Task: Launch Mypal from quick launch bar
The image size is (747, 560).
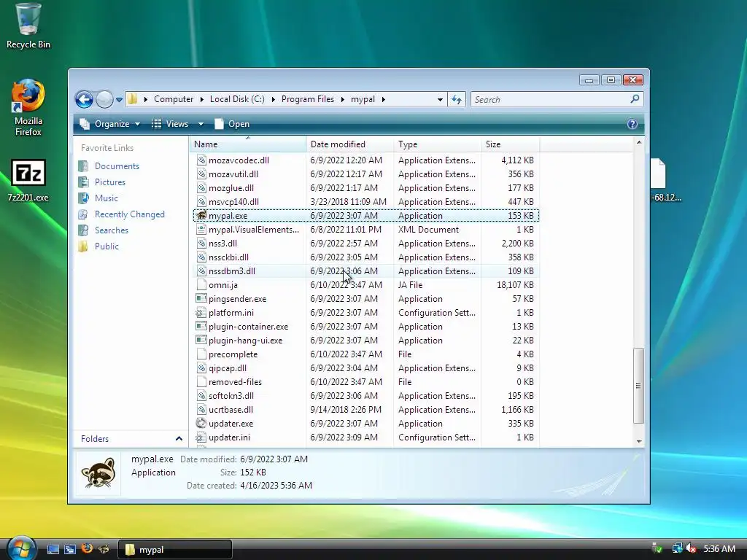Action: click(104, 550)
